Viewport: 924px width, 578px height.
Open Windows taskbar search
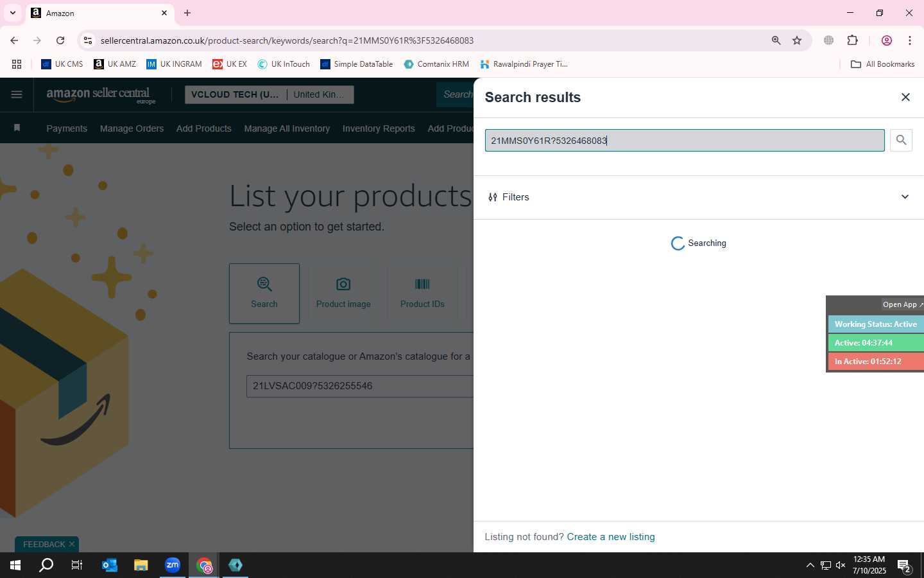tap(46, 565)
